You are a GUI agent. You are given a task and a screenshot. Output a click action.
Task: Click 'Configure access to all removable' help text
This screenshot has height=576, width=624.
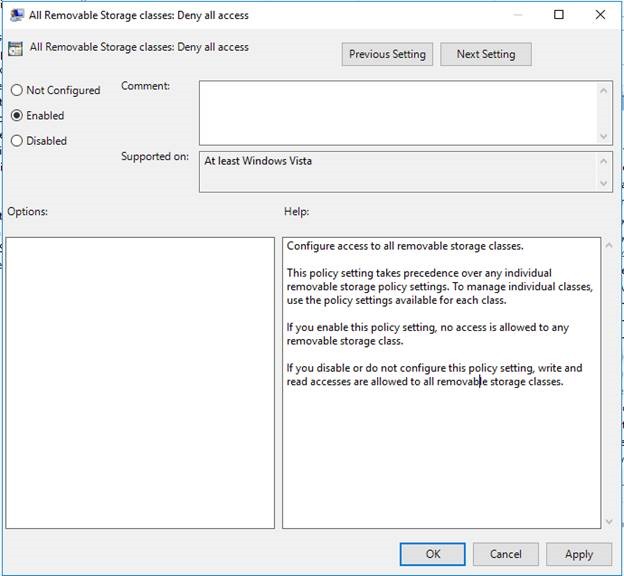pos(405,246)
